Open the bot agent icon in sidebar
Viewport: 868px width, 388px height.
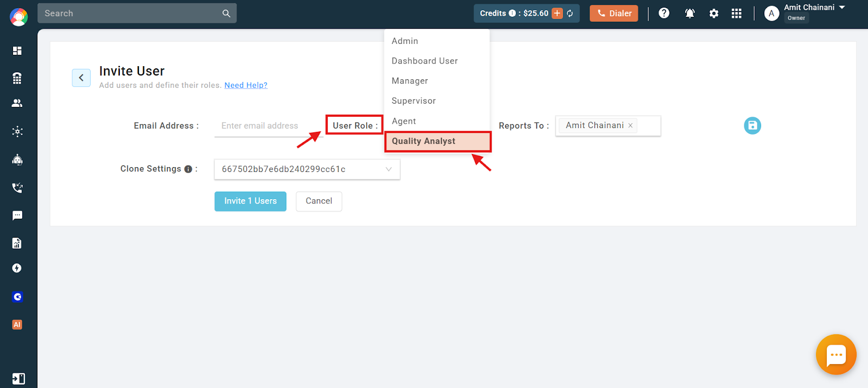pos(17,160)
